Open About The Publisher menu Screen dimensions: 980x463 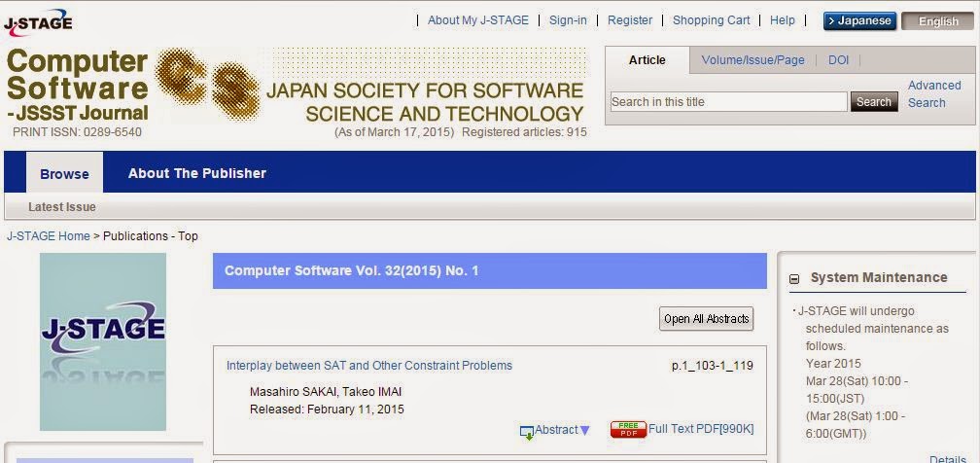196,173
